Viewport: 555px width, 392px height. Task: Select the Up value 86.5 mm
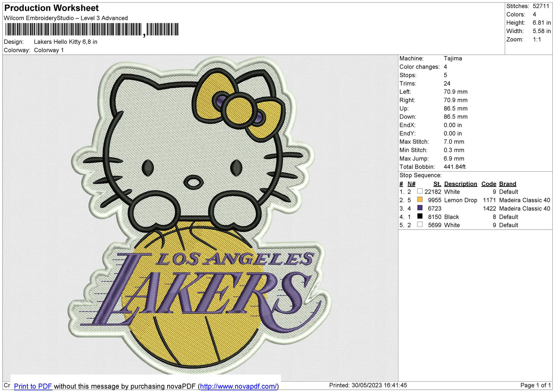tap(456, 109)
